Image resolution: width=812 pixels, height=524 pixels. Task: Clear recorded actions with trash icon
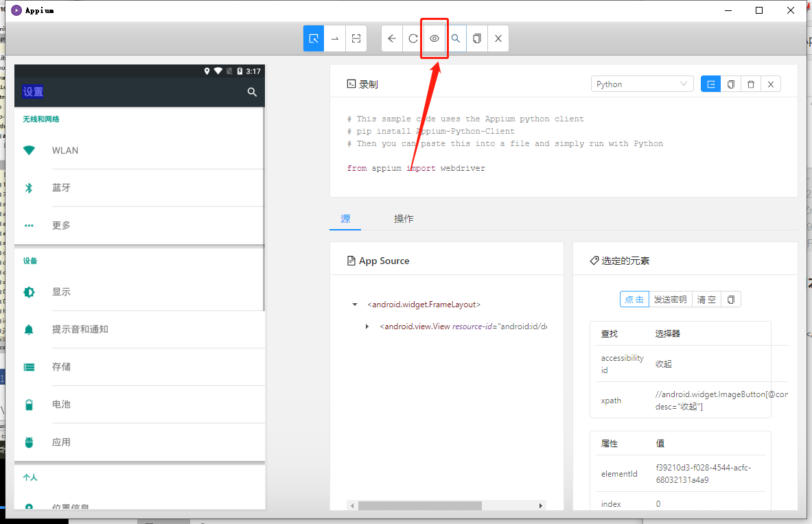pos(751,84)
